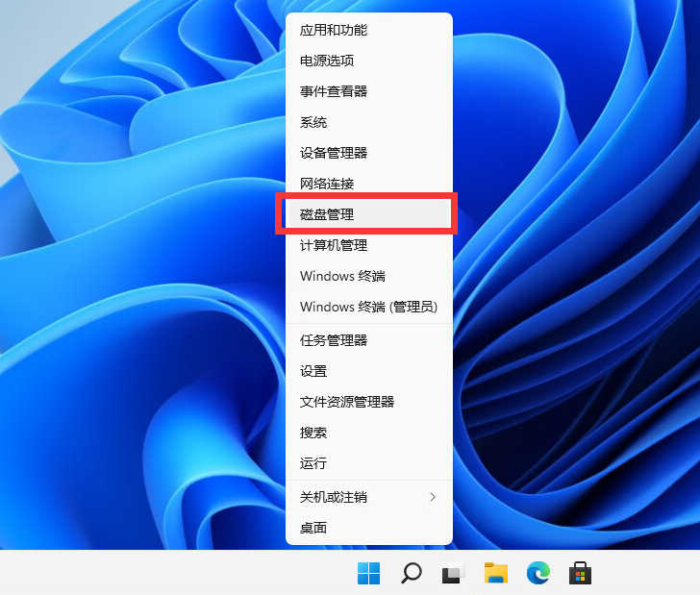Open 应用和功能 from the menu
The width and height of the screenshot is (700, 595).
pos(334,30)
